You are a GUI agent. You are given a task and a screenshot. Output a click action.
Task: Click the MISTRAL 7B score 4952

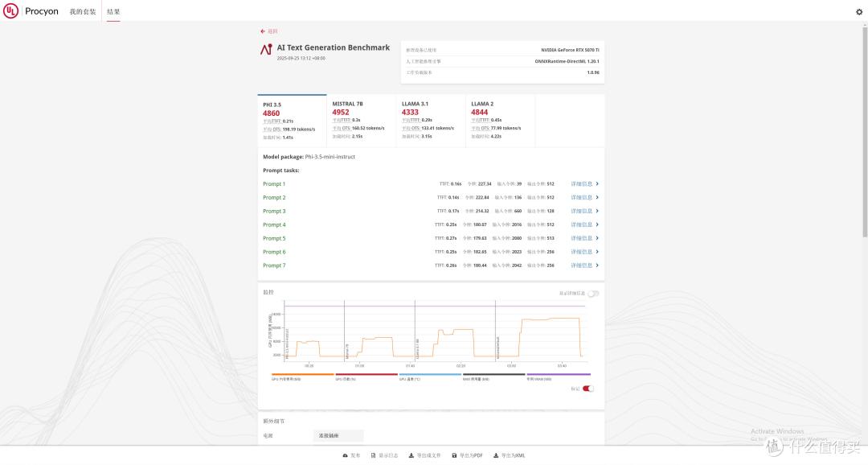coord(341,112)
